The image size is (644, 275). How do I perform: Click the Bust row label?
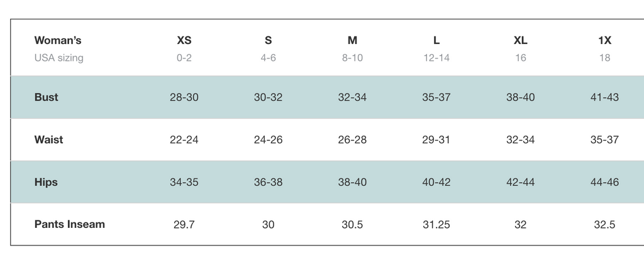(x=47, y=97)
